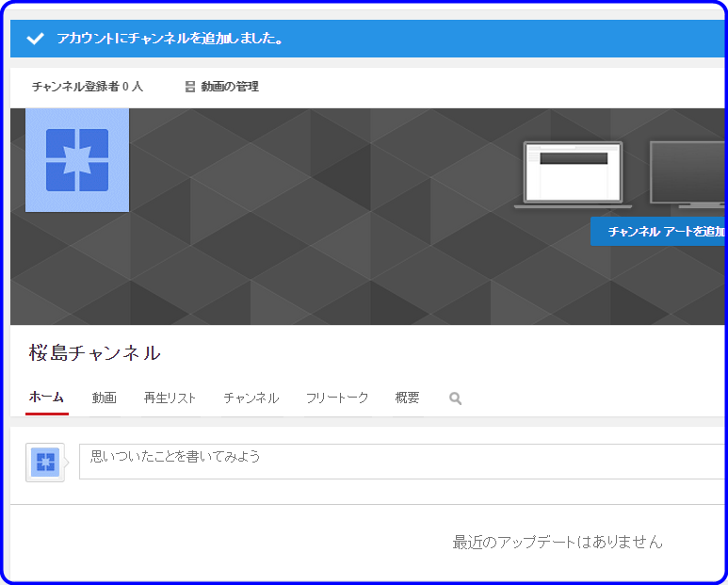Open the 動画の管理 link
Screen dimensions: 728x585
tap(230, 87)
